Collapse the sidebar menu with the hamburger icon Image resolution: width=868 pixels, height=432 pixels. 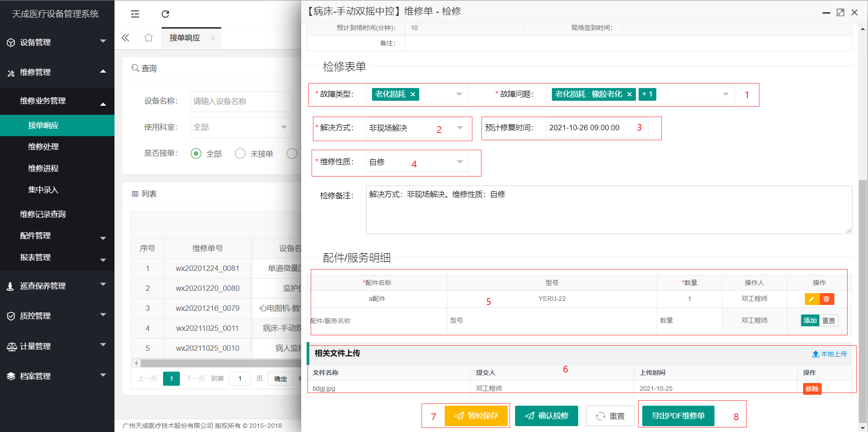coord(135,14)
